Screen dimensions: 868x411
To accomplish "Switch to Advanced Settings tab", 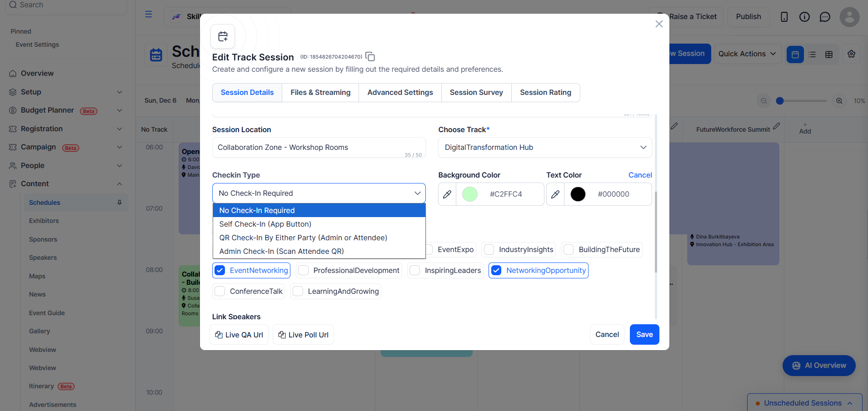I will pos(400,93).
